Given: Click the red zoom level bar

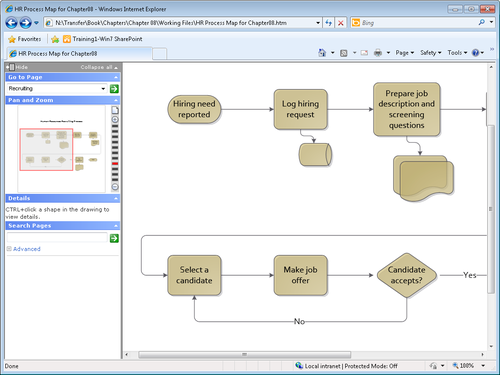Looking at the screenshot, I should coord(115,164).
